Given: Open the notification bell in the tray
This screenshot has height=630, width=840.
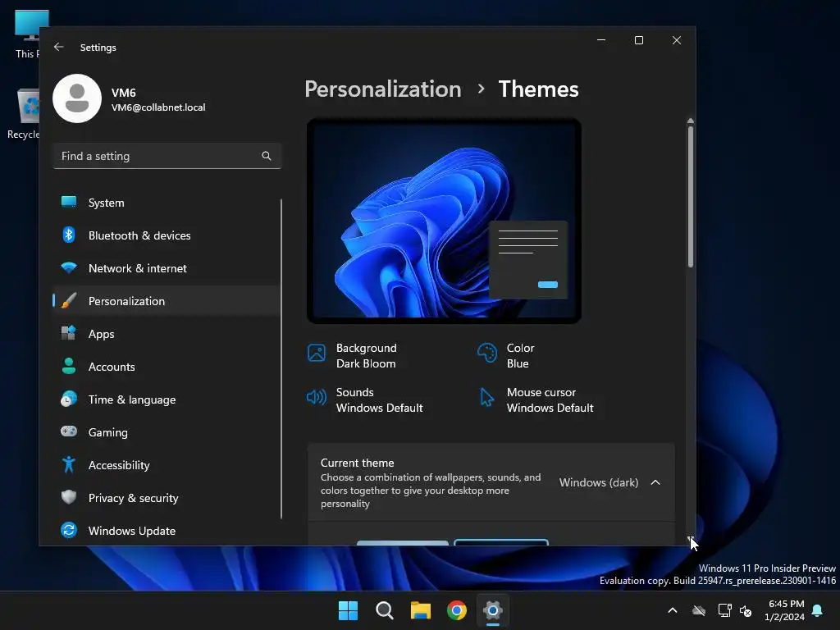Looking at the screenshot, I should pyautogui.click(x=817, y=610).
